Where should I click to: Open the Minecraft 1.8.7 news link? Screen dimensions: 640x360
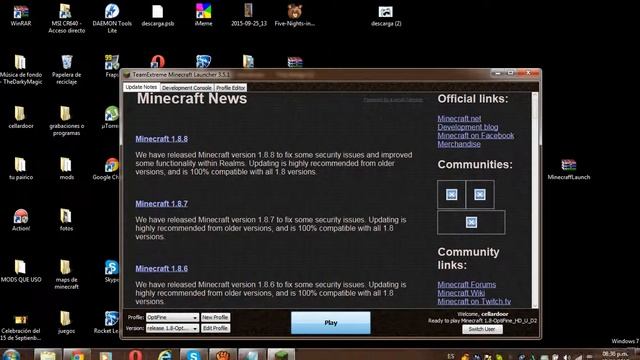click(162, 204)
